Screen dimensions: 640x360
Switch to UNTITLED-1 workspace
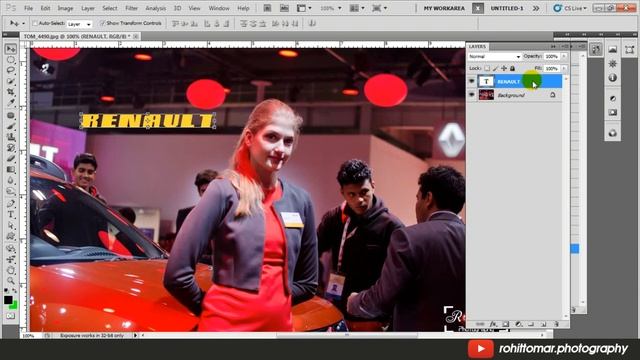[x=507, y=8]
